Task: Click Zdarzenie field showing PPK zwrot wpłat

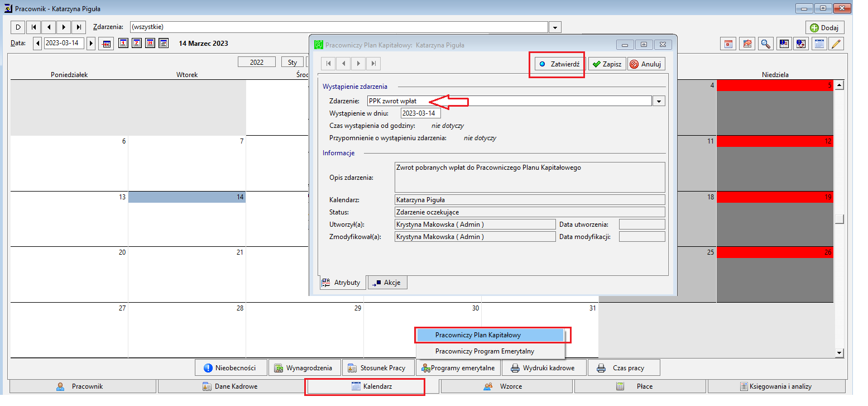Action: point(509,101)
